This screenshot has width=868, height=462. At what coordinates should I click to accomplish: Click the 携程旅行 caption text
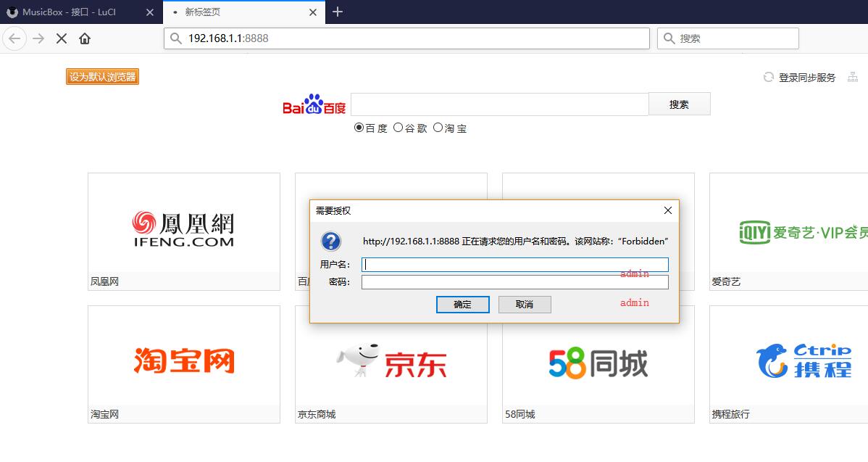pos(731,414)
